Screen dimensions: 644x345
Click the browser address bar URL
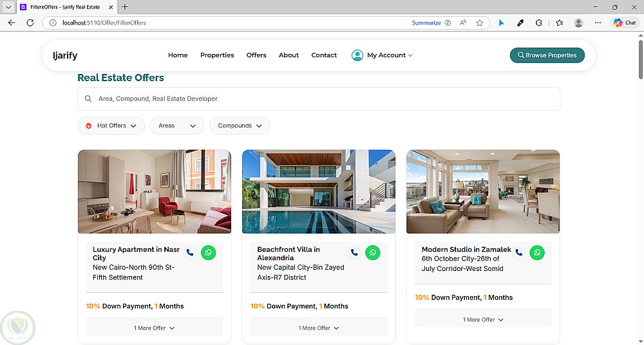[x=104, y=23]
